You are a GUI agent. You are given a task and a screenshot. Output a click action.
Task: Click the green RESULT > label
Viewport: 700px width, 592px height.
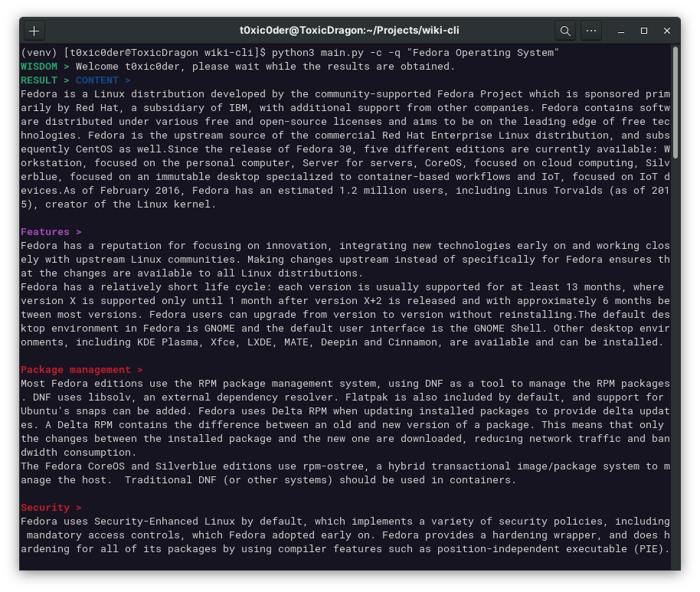(44, 80)
